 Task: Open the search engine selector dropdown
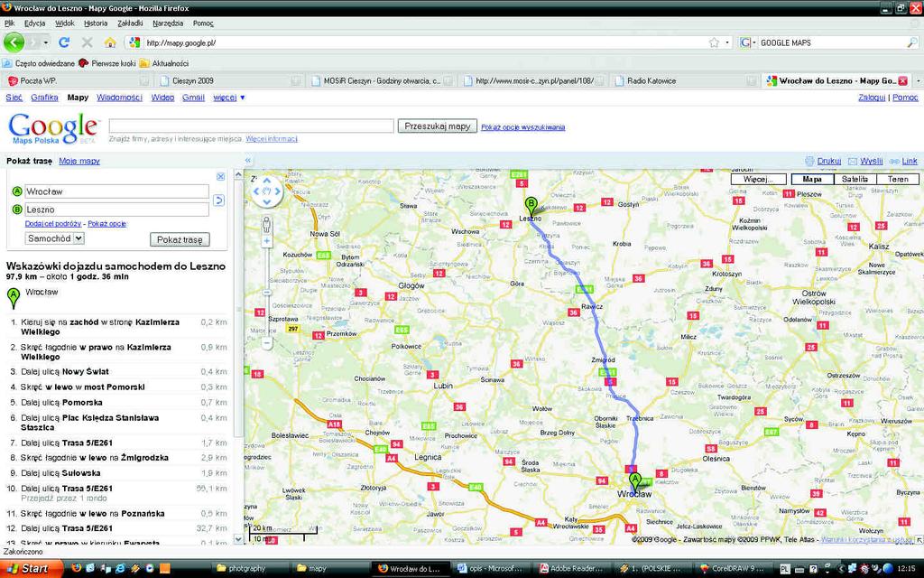[x=747, y=42]
